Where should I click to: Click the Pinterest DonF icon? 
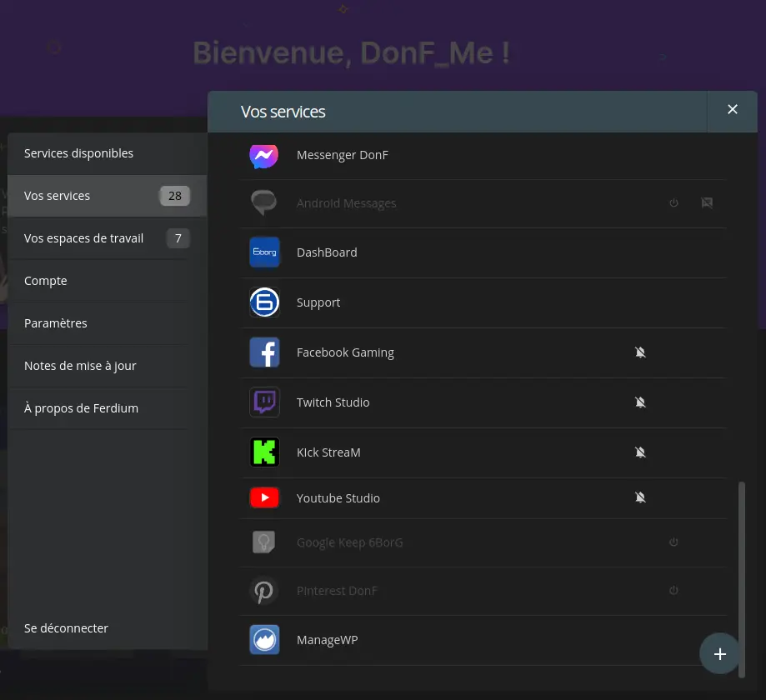click(x=264, y=591)
